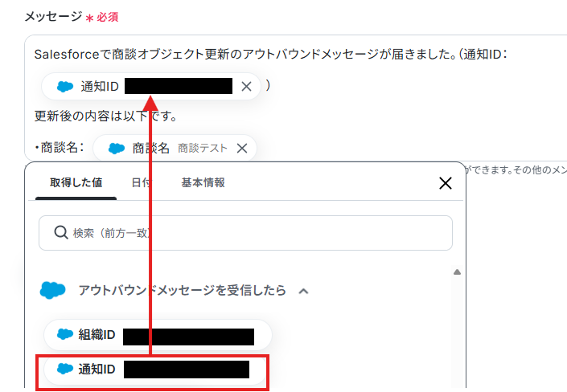This screenshot has height=392, width=567.
Task: Select the 組織ID value option
Action: [x=158, y=334]
